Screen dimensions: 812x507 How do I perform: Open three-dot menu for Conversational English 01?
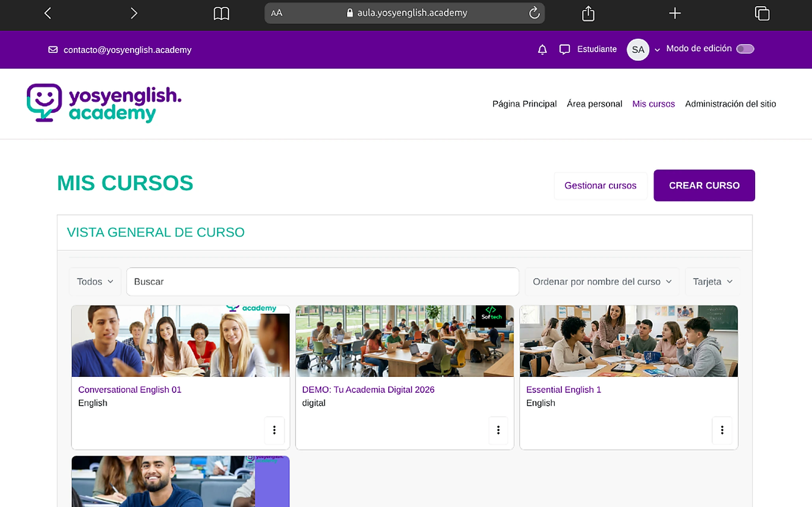click(x=274, y=430)
